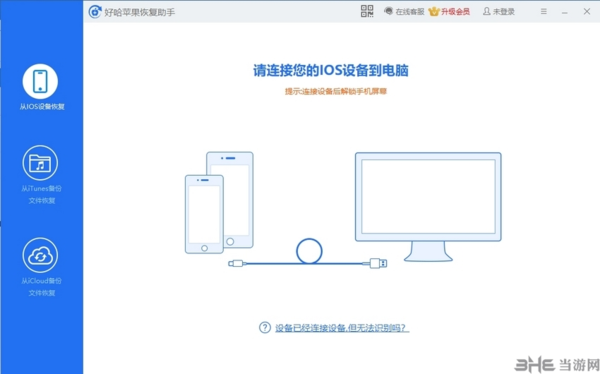Open link about device connected but unrecognized
The height and width of the screenshot is (374, 600).
coord(342,328)
